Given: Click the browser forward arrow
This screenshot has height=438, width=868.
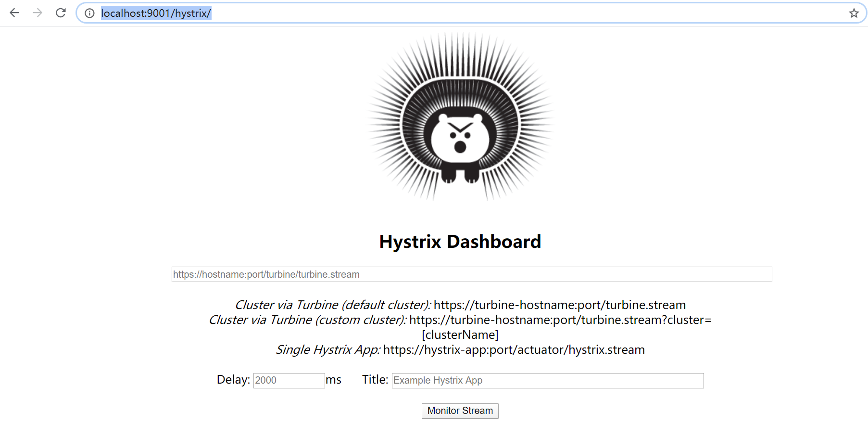Looking at the screenshot, I should coord(38,13).
